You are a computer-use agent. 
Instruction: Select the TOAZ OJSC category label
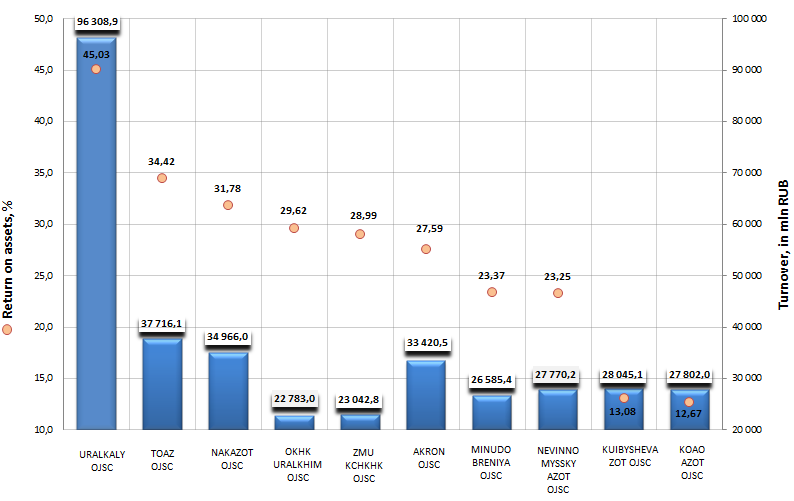(x=162, y=460)
